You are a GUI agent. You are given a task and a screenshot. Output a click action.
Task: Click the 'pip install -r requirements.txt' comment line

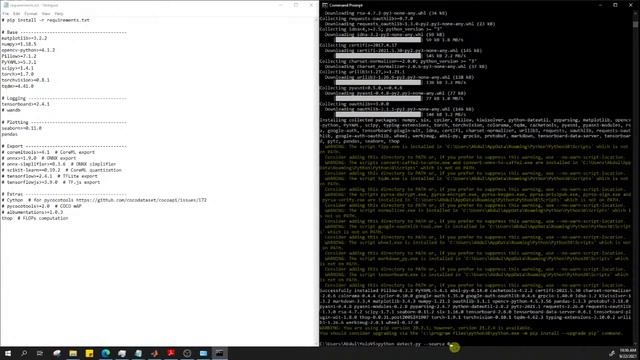45,20
